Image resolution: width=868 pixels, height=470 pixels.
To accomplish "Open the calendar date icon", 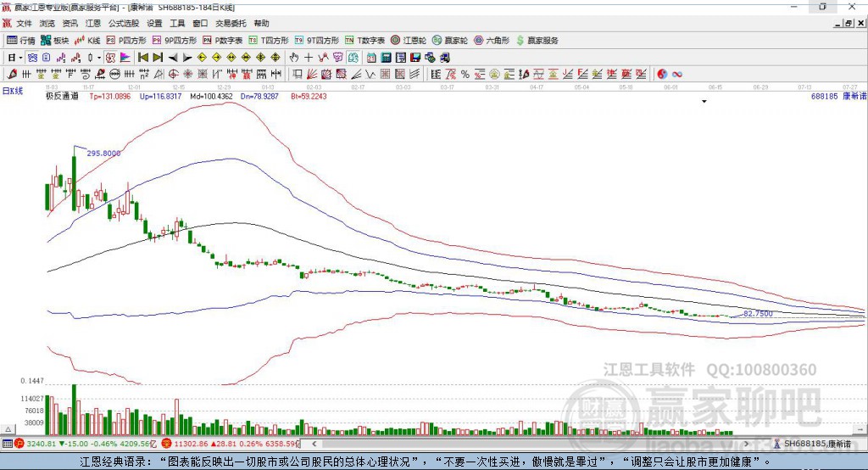I will coord(371,57).
